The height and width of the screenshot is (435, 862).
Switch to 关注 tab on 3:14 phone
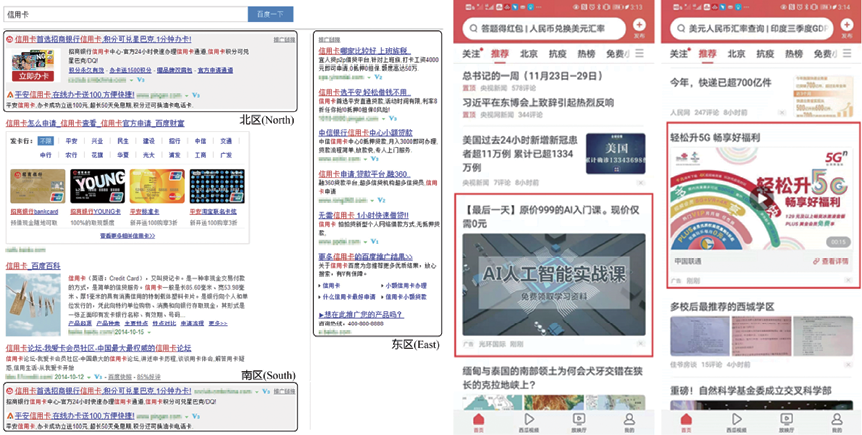[679, 54]
